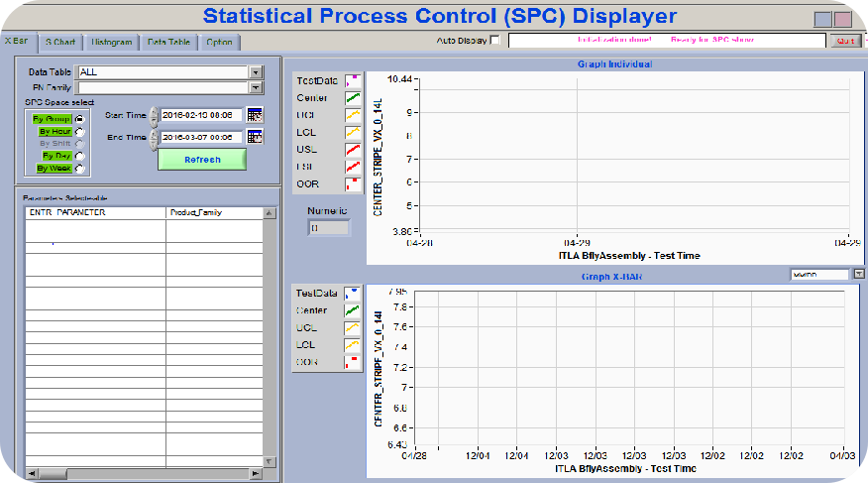
Task: Select the By Hour radio option
Action: point(80,131)
